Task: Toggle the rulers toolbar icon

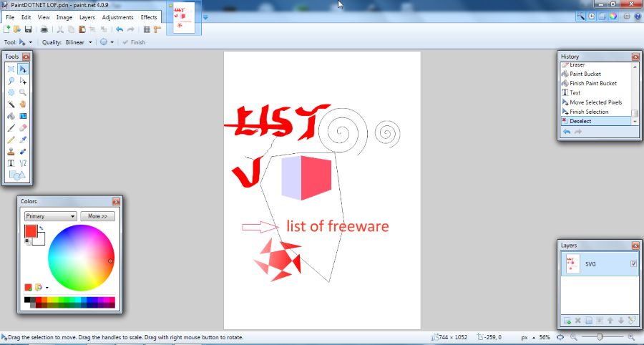Action: [157, 29]
